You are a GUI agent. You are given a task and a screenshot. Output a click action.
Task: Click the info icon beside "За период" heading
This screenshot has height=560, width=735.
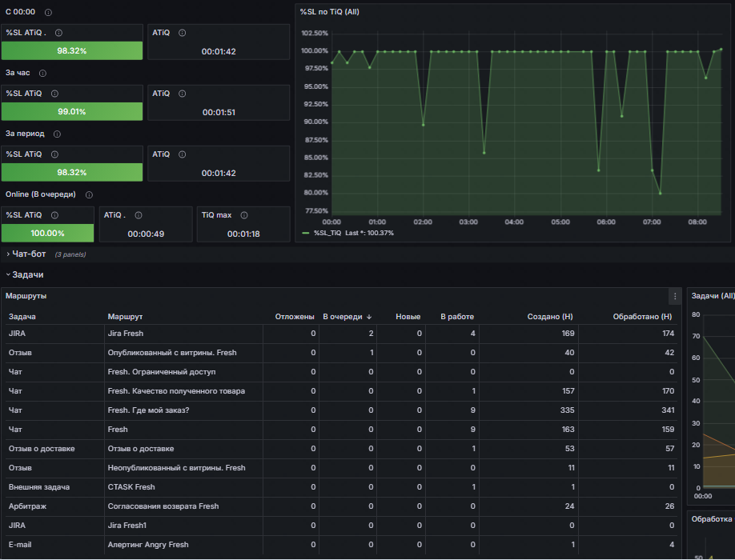[x=57, y=134]
